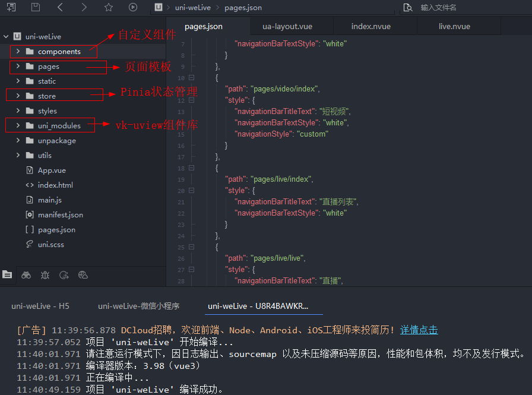This screenshot has width=532, height=395.
Task: Open the binoculars search panel icon
Action: (x=26, y=275)
